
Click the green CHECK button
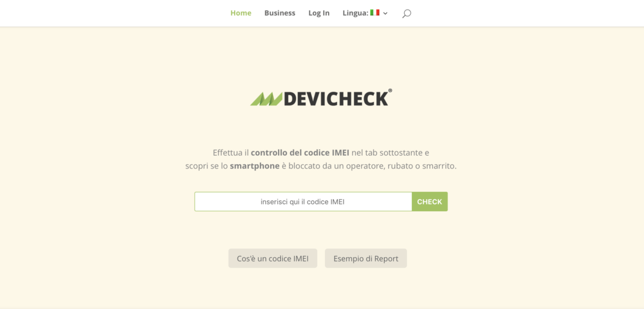[429, 202]
